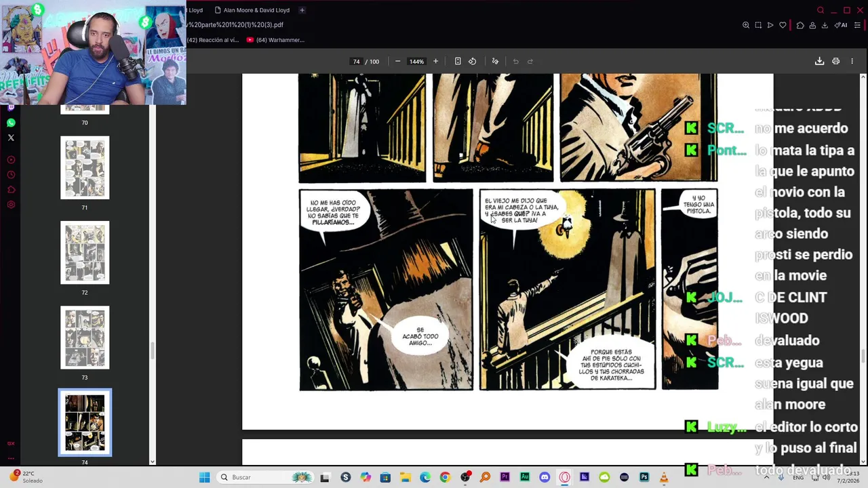Click the thumbnail panel scroll-down arrow
Screen dimensions: 868x488
pos(152,462)
